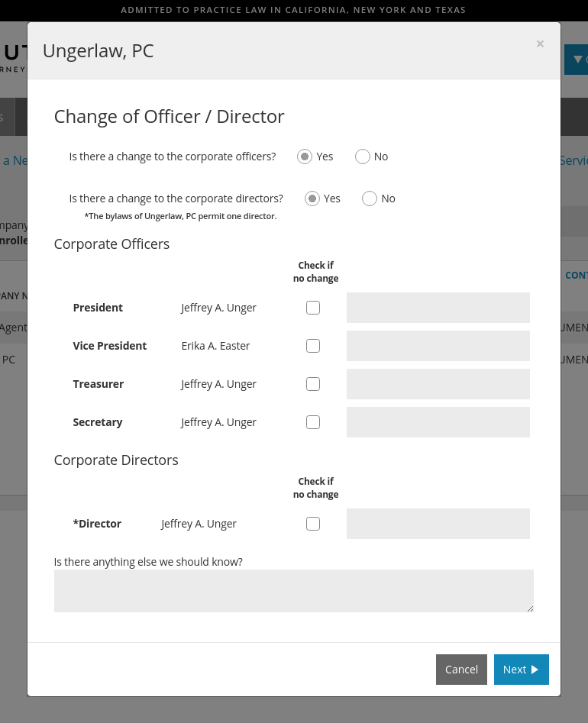Click the Next button
This screenshot has width=588, height=723.
click(521, 670)
